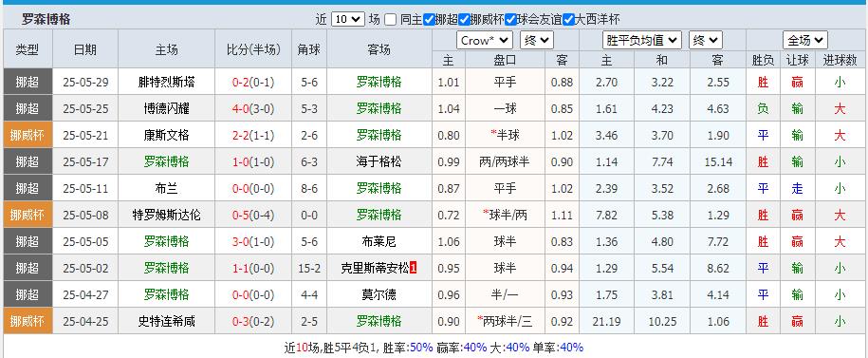868x358 pixels.
Task: Click the 腓特烈斯塔 home team link
Action: pos(167,83)
